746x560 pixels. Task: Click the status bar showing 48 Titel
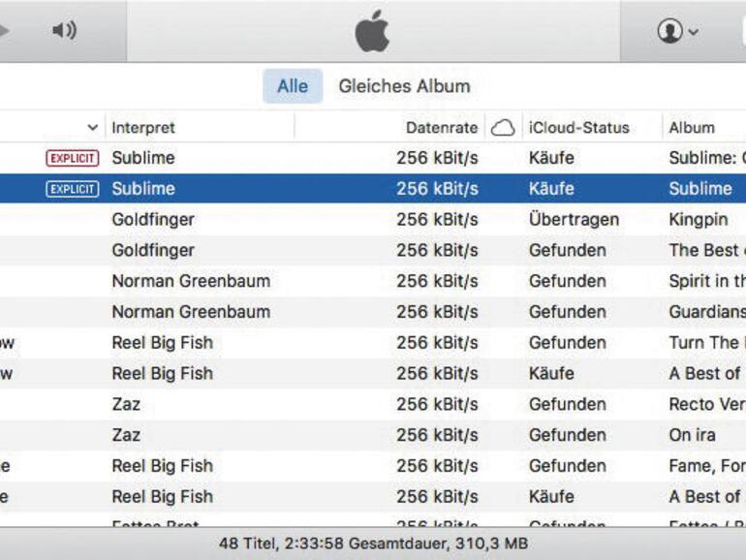(372, 544)
